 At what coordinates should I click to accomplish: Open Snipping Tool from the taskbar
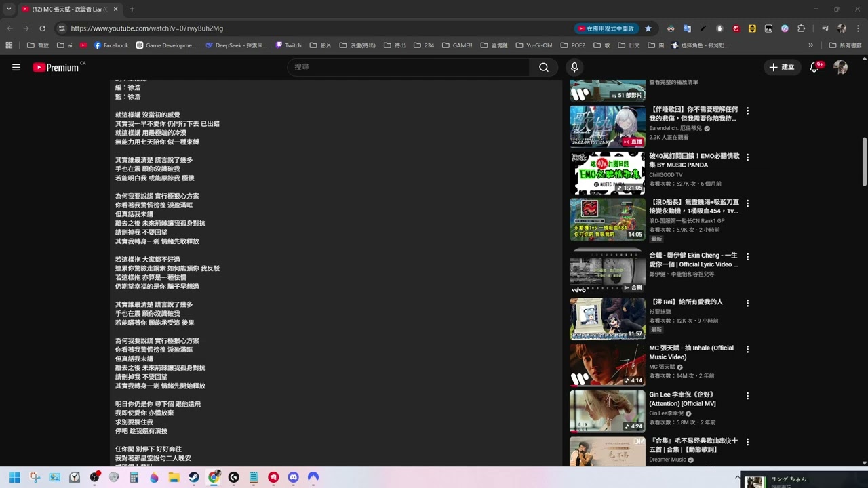pos(35,477)
